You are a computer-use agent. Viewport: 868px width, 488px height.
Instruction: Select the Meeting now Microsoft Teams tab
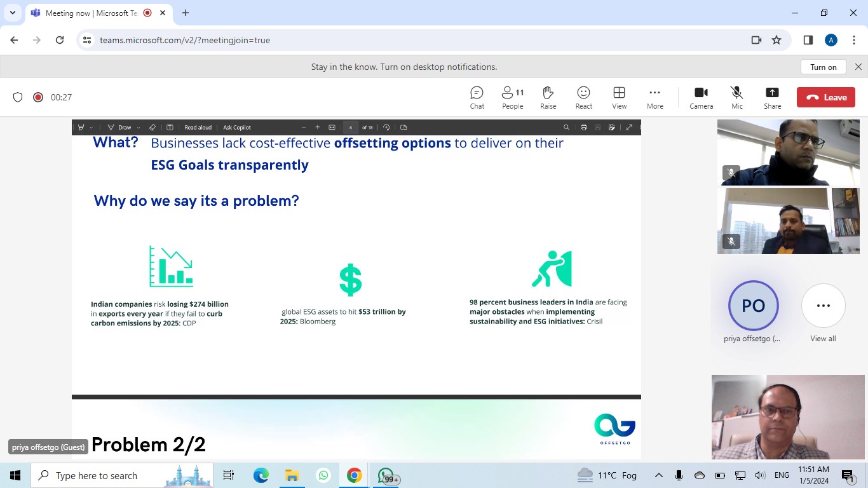click(92, 13)
